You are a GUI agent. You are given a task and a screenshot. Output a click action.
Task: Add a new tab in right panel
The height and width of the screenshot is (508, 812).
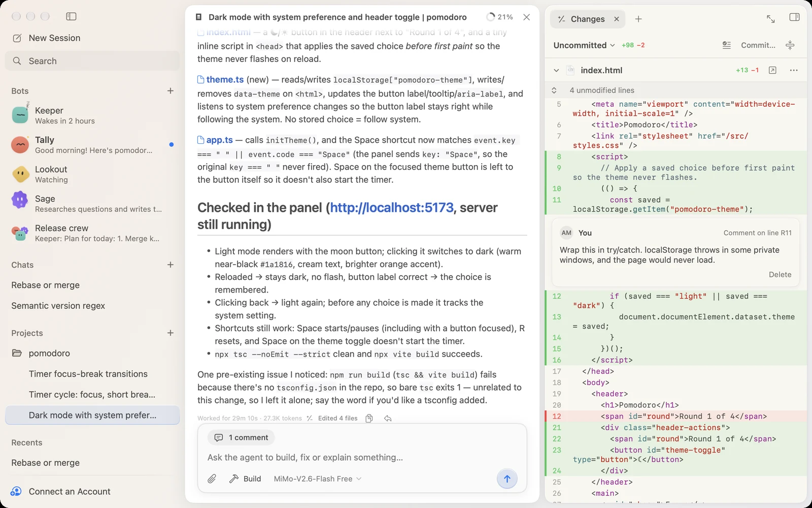pyautogui.click(x=638, y=19)
